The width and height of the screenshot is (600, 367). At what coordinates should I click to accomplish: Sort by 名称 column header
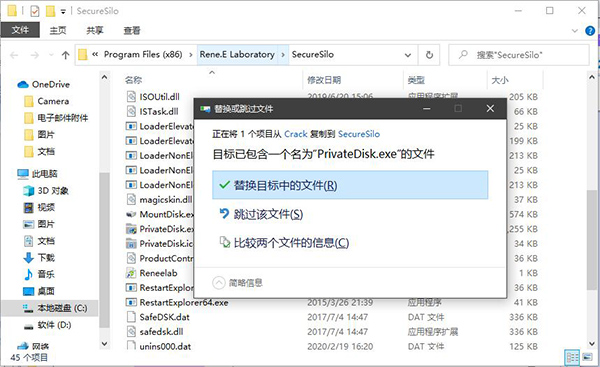click(134, 80)
